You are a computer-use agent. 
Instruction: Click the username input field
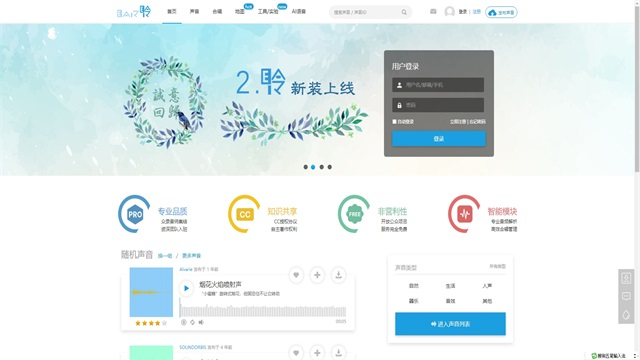(x=438, y=85)
